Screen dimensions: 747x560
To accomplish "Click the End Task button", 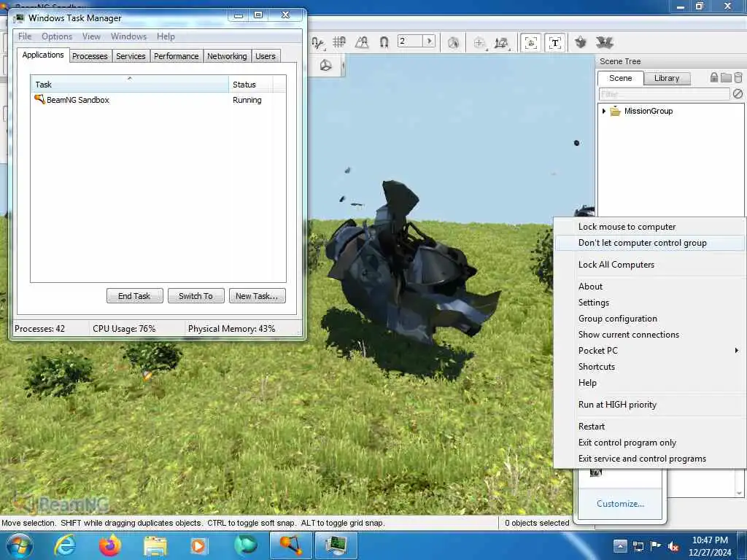I will click(134, 296).
